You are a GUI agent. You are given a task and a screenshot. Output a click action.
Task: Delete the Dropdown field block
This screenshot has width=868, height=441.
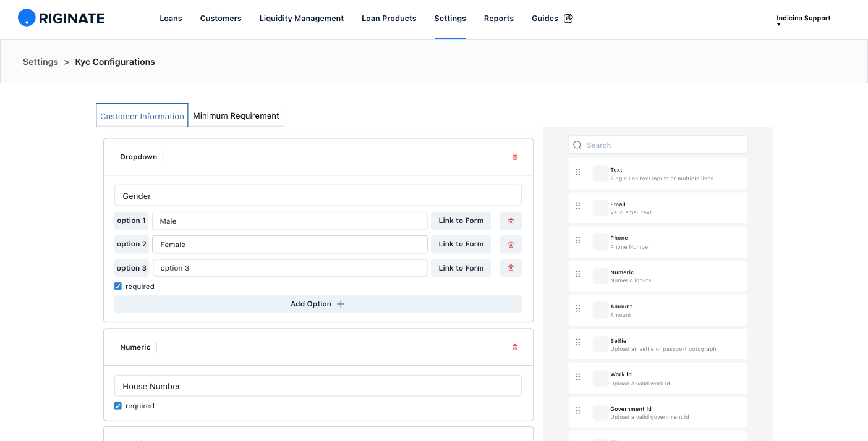515,157
